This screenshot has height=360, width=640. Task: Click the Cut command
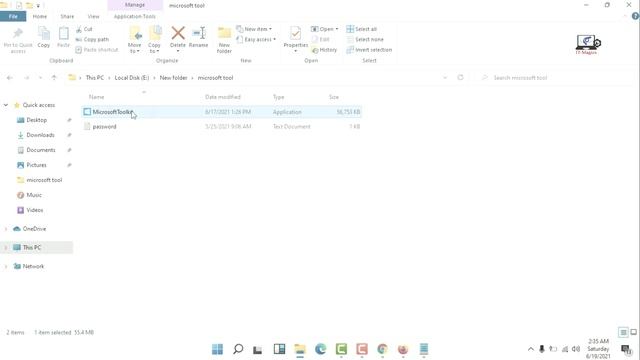[84, 29]
